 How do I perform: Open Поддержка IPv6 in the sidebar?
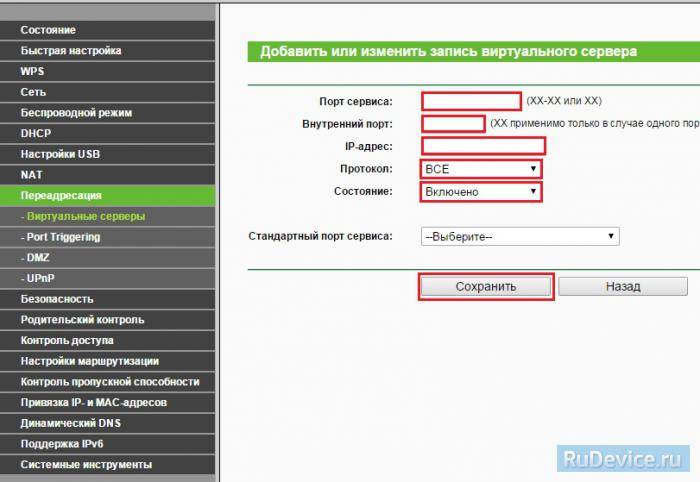(107, 444)
